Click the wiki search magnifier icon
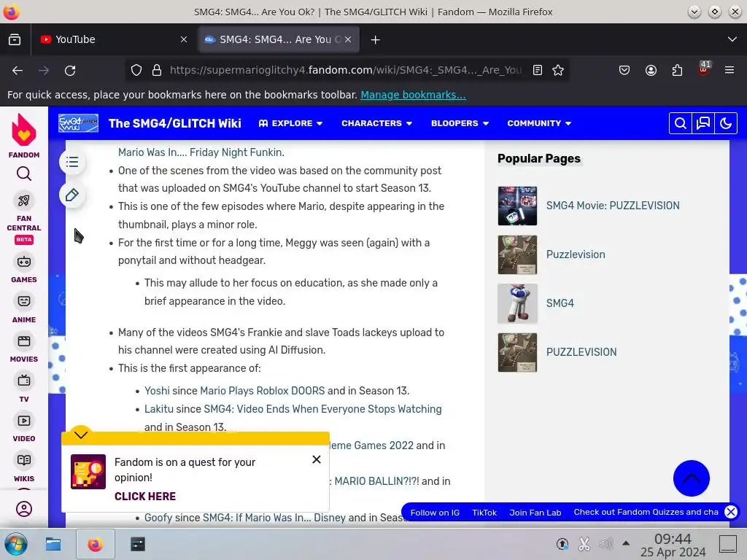747x560 pixels. 681,123
